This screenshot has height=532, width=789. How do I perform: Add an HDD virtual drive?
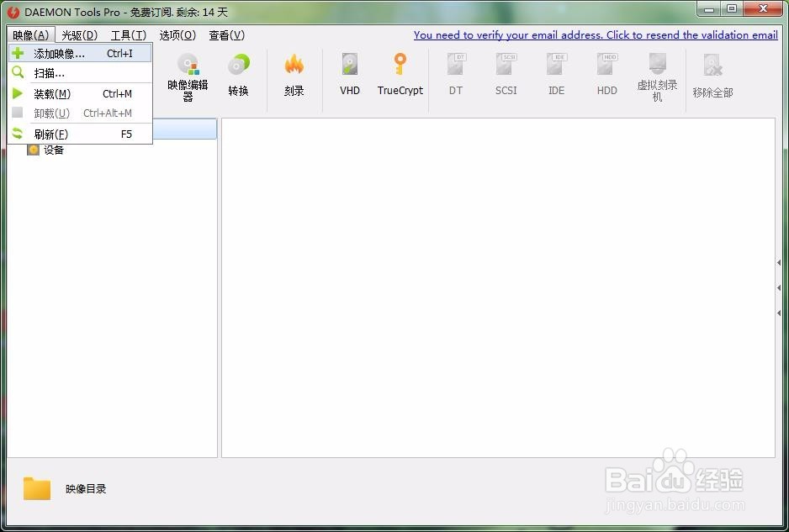(x=606, y=75)
